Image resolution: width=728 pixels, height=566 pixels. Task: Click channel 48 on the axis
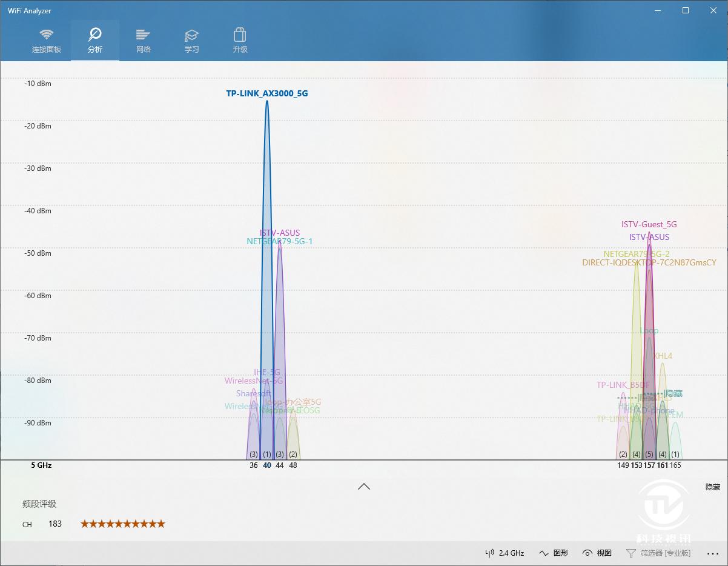pos(293,465)
